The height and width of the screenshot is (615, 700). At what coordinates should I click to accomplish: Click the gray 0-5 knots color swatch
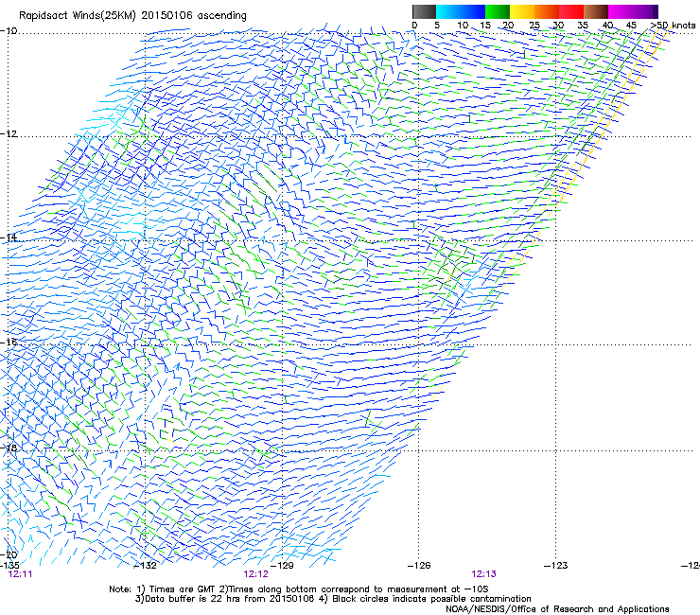(x=424, y=11)
